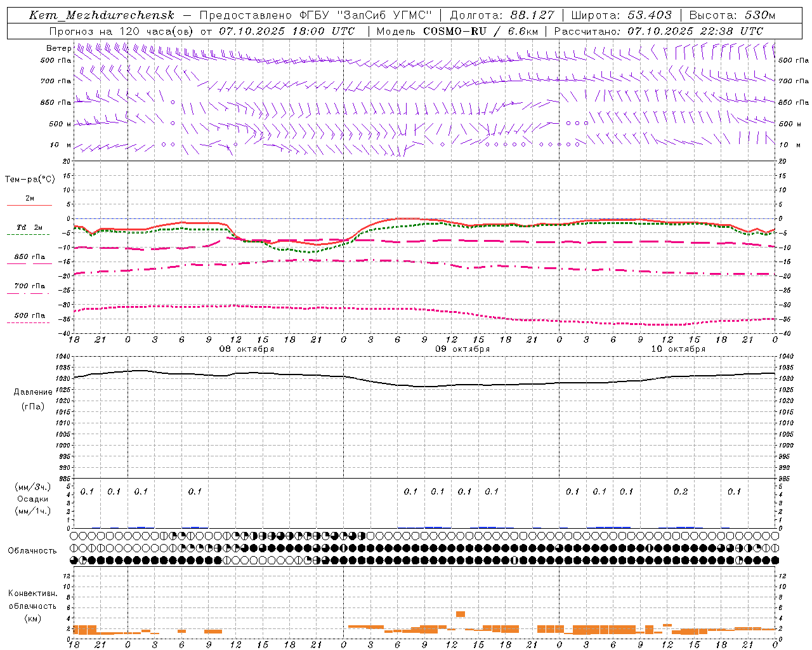Click the black pressure curve line
Viewport: 812px width, 650px height.
(424, 386)
